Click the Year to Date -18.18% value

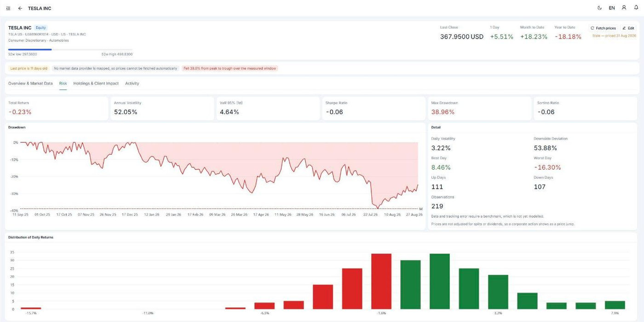[x=568, y=37]
